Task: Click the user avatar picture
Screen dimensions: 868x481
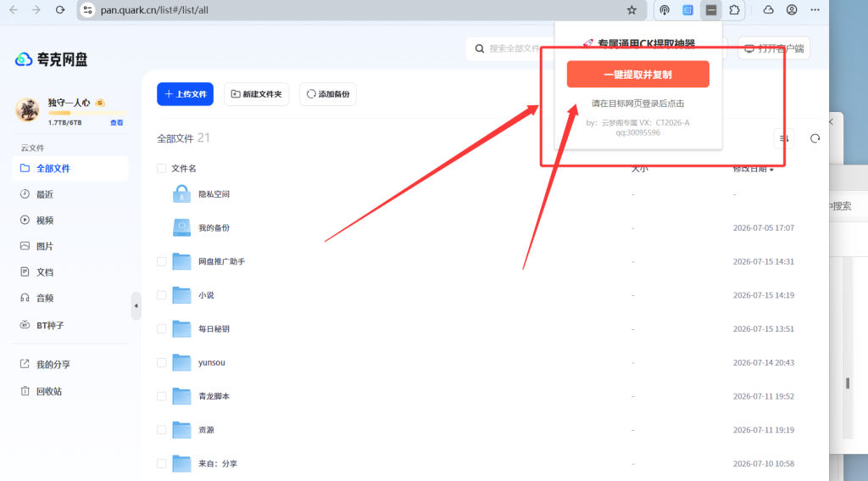Action: click(27, 109)
